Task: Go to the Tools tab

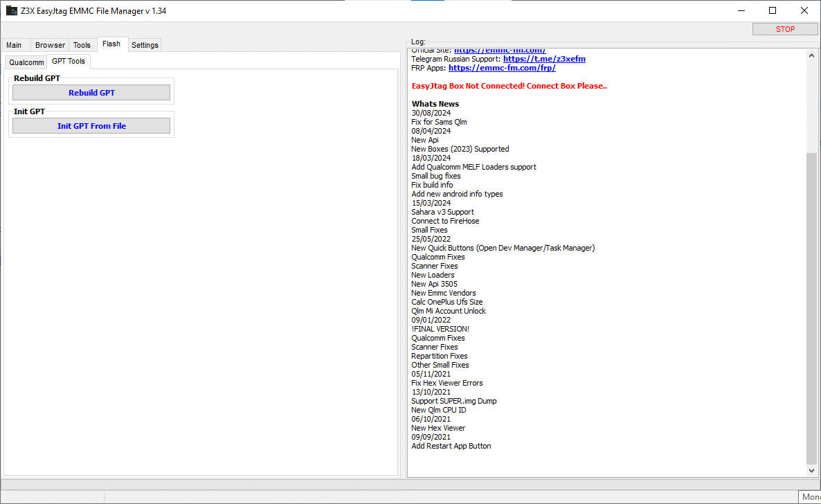Action: point(82,45)
